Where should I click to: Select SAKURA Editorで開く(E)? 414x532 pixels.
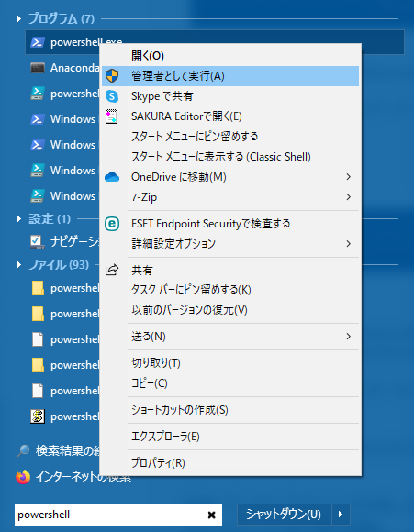click(x=230, y=116)
